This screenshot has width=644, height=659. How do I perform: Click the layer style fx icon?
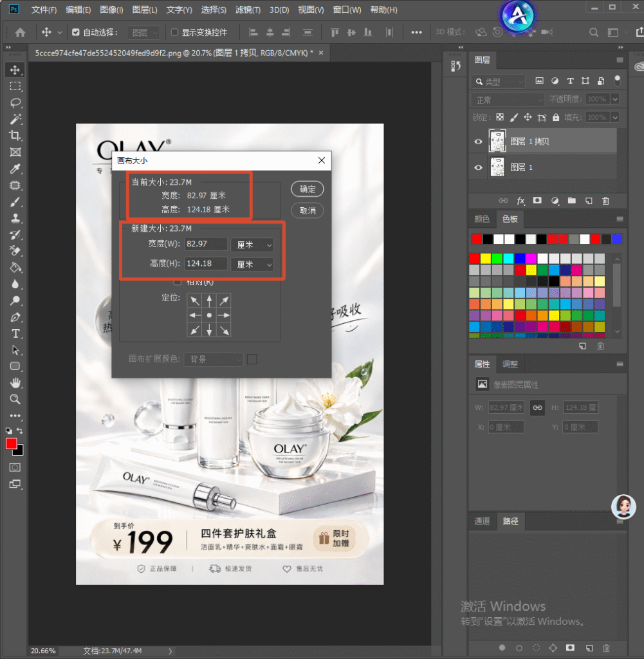(x=520, y=201)
